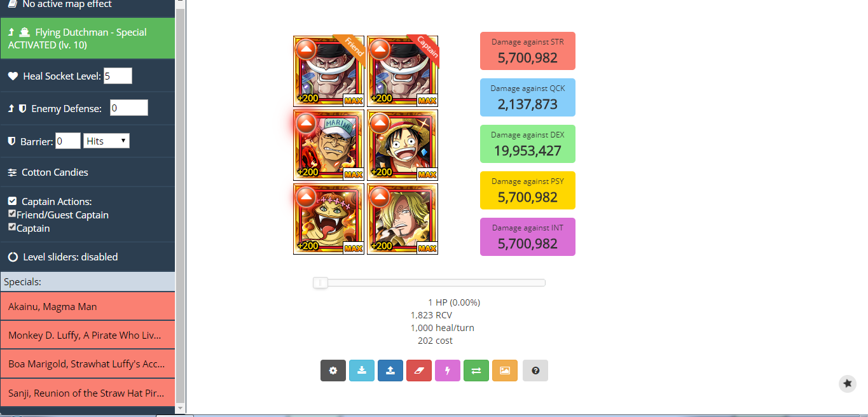Click the pink lightning bolt button

pyautogui.click(x=447, y=371)
